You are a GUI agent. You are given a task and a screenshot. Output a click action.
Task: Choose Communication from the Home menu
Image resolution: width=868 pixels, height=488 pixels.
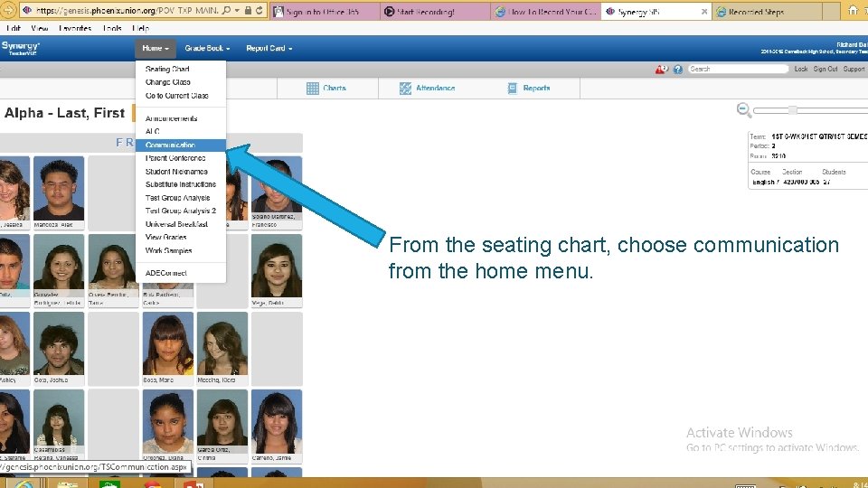(181, 145)
